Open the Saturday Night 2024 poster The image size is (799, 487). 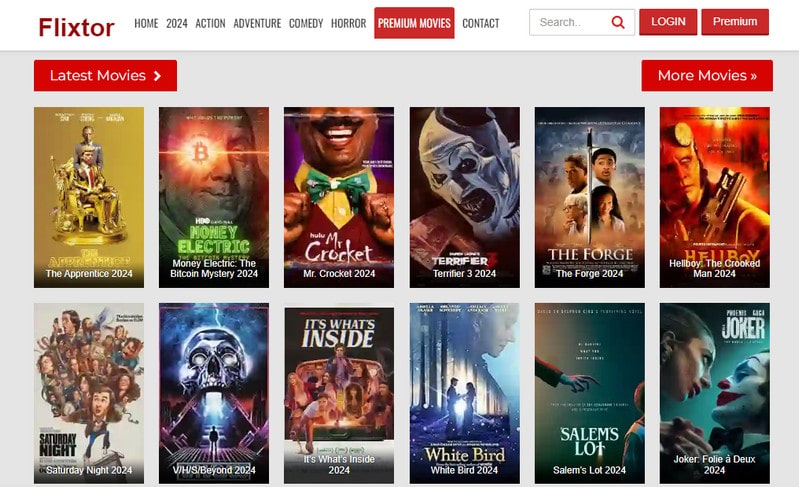(89, 393)
